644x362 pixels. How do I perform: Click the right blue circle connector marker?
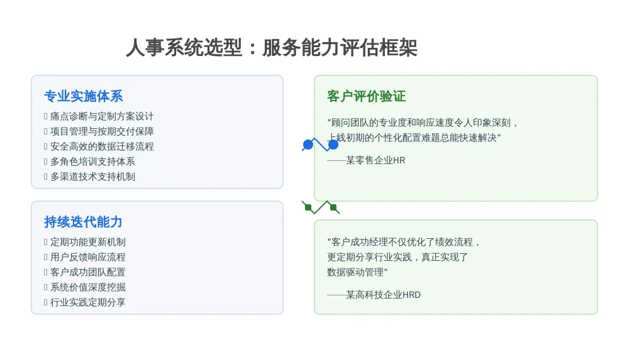(333, 145)
